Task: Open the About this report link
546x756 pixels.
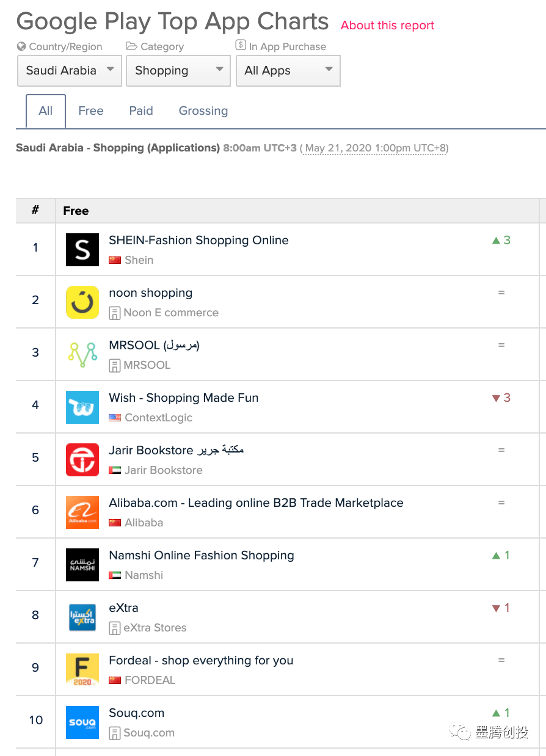Action: click(387, 26)
